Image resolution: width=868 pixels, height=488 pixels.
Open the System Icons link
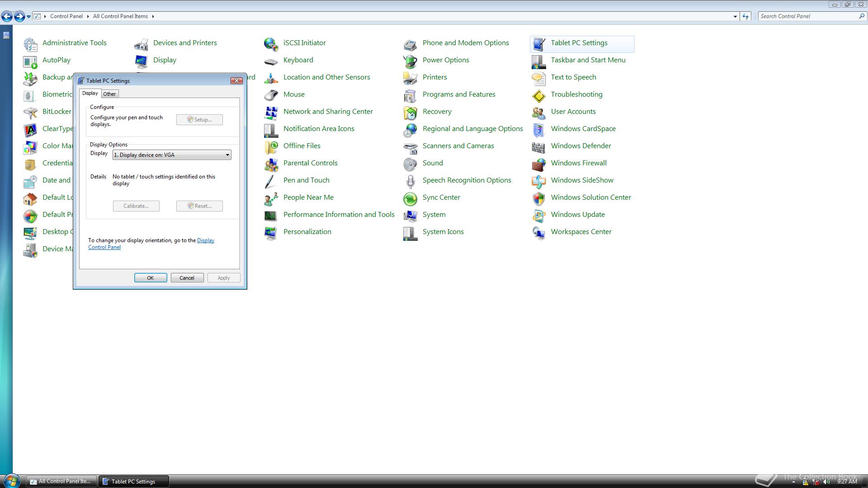[x=443, y=232]
